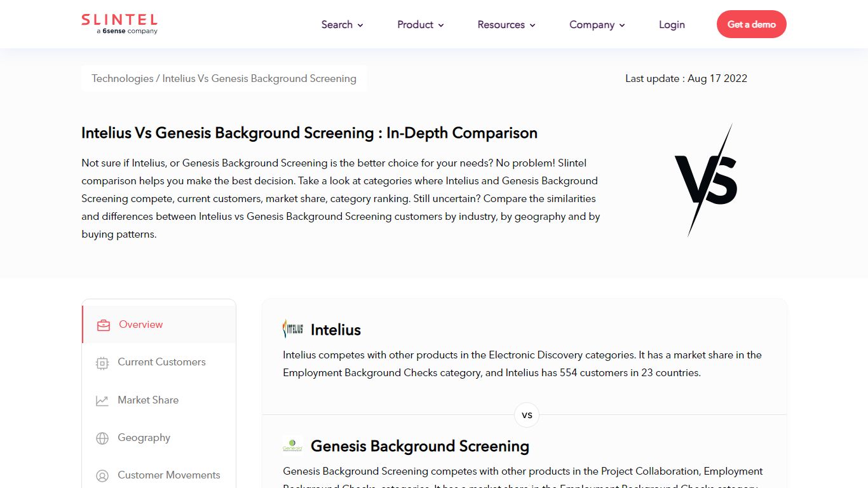Click the Customer Movements person icon
Viewport: 868px width, 488px height.
coord(102,476)
